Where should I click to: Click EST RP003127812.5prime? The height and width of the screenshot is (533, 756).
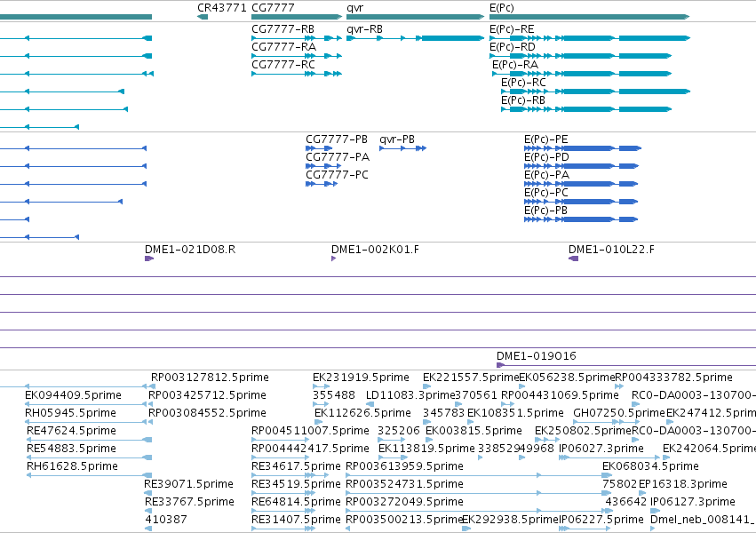[210, 378]
